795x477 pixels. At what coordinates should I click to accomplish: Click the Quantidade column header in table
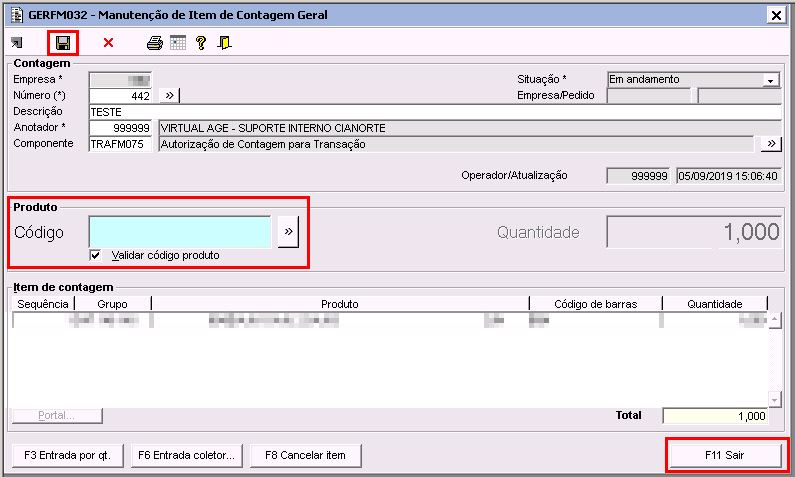click(x=715, y=304)
